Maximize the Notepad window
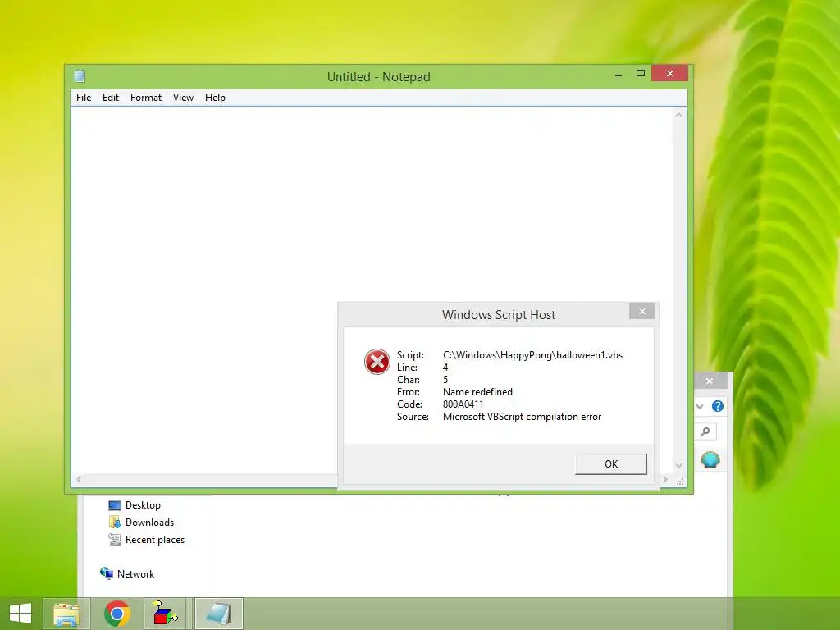Image resolution: width=840 pixels, height=630 pixels. [640, 73]
